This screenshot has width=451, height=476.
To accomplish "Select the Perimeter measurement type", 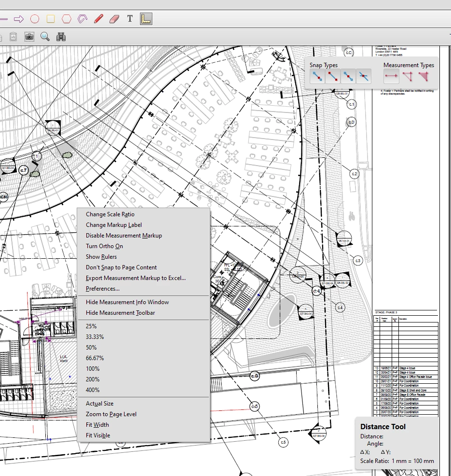I will pos(407,76).
